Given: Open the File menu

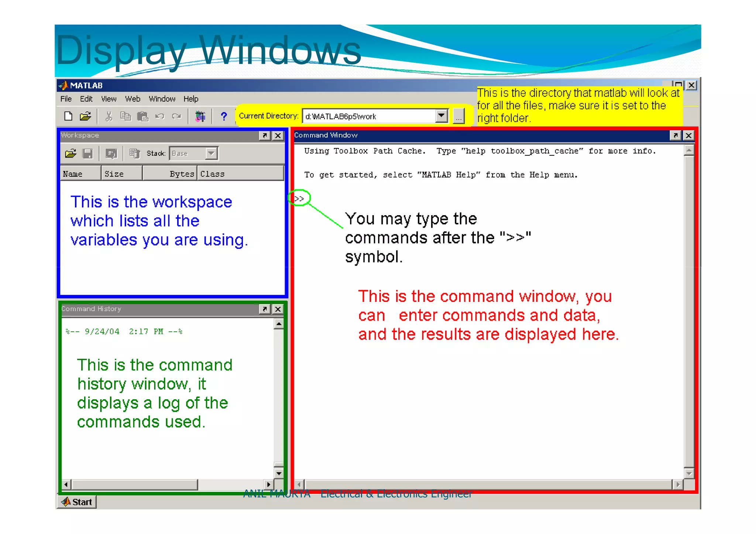Looking at the screenshot, I should coord(66,99).
